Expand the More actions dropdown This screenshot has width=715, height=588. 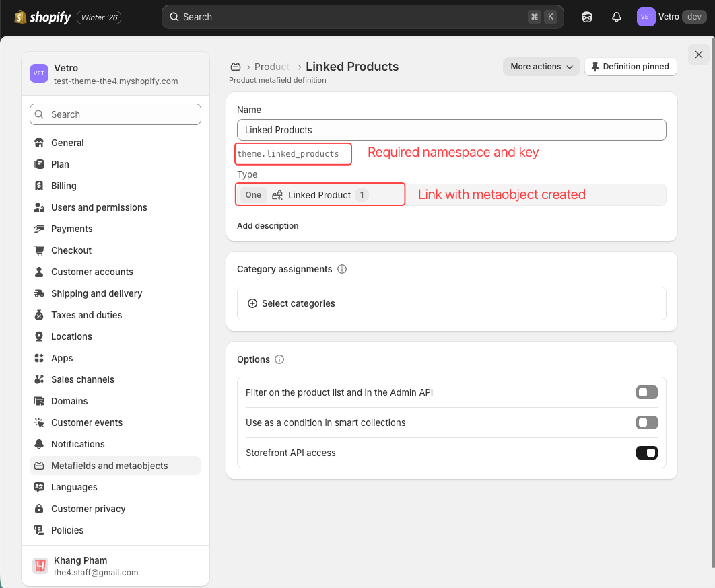point(541,67)
